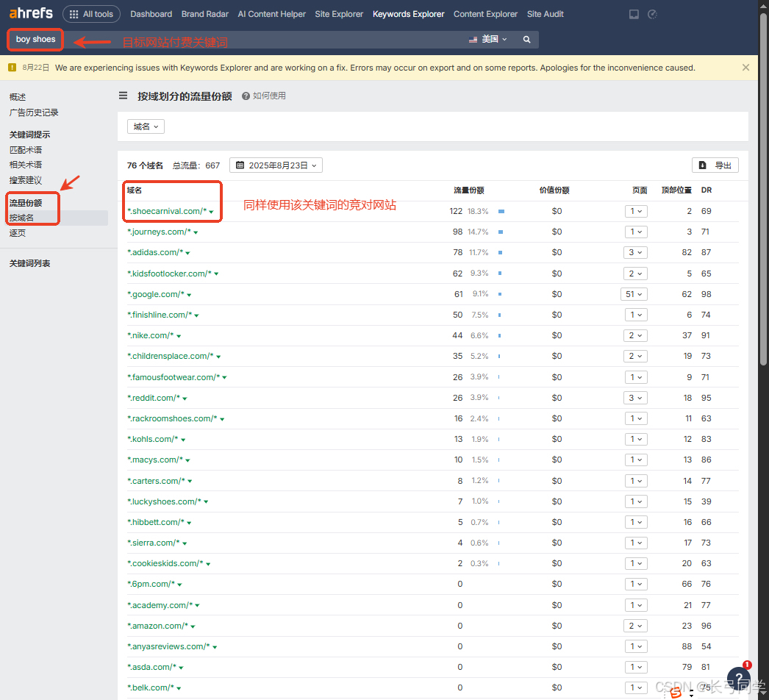Open the belk.com domain link
Screen dimensions: 769x700
pyautogui.click(x=151, y=687)
